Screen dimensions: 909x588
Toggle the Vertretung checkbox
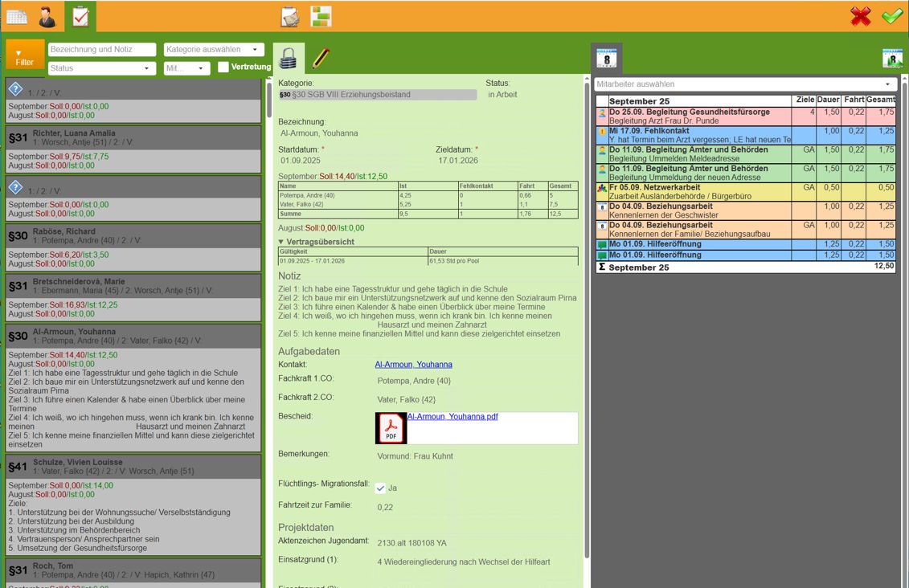tap(223, 67)
